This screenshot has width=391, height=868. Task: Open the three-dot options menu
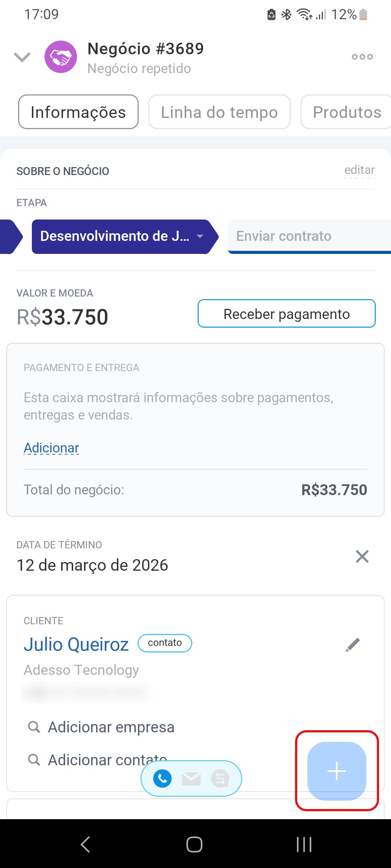[x=362, y=57]
